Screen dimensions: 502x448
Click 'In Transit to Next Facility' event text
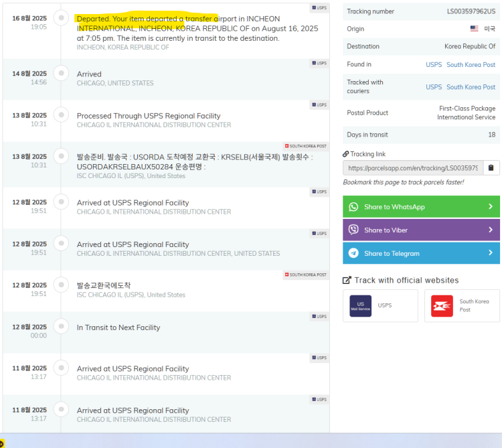[118, 327]
